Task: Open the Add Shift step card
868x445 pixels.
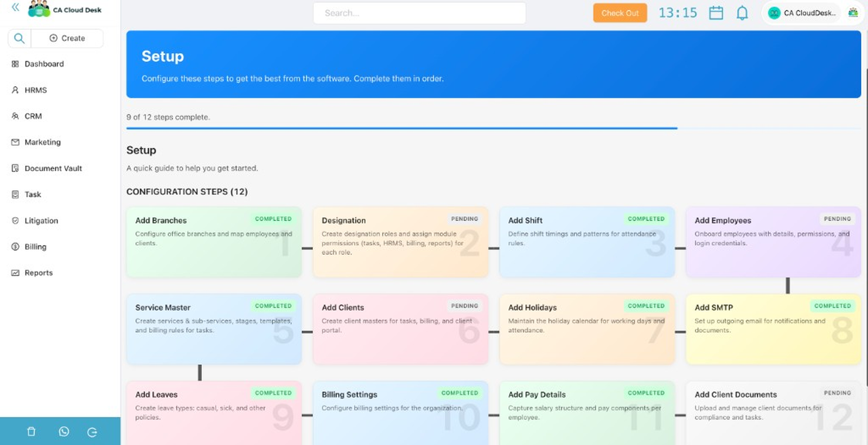Action: tap(587, 242)
